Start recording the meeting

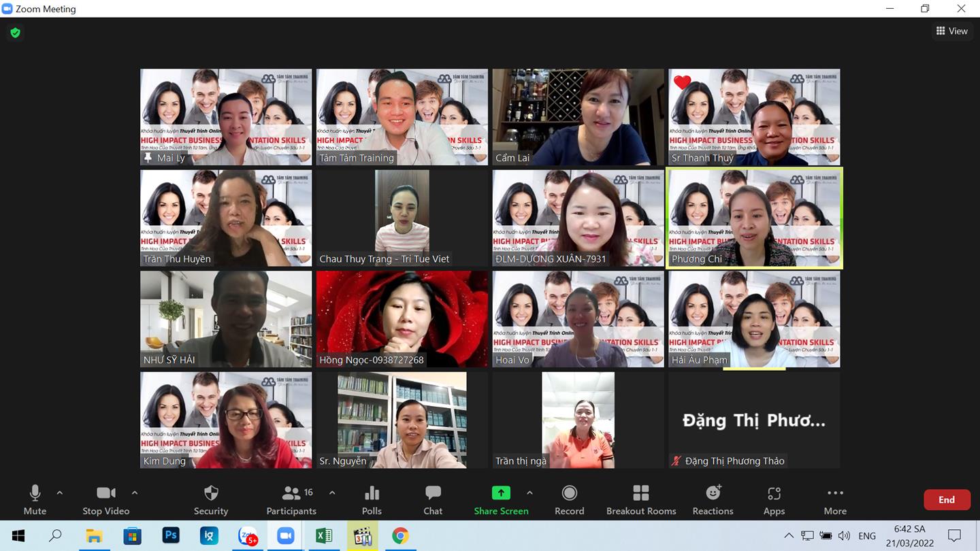tap(569, 500)
